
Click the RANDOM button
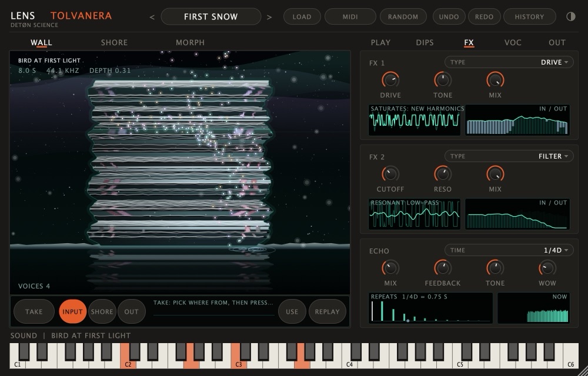[x=403, y=17]
